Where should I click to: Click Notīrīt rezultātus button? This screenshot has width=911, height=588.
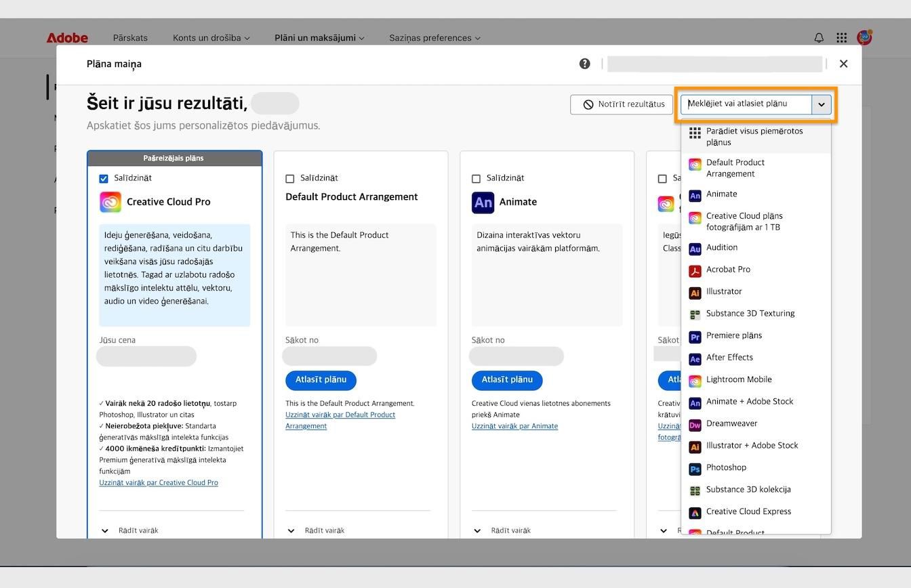[x=621, y=104]
